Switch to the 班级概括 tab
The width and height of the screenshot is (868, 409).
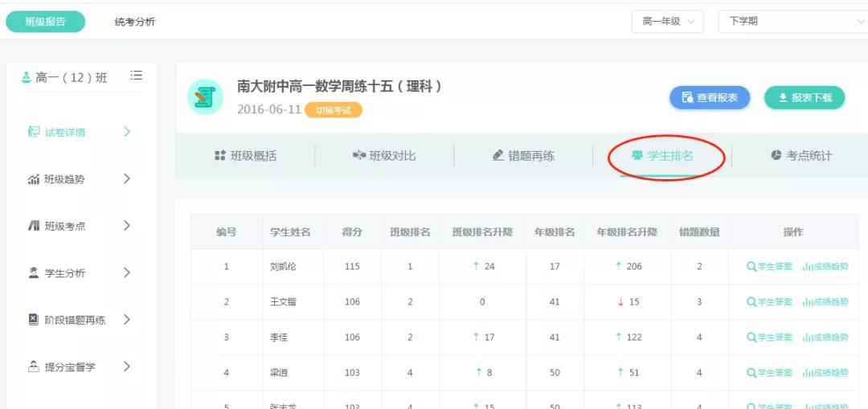[245, 156]
